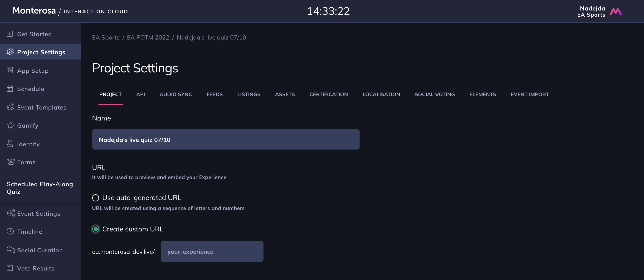The height and width of the screenshot is (280, 644).
Task: Click the Identify person icon
Action: click(10, 144)
